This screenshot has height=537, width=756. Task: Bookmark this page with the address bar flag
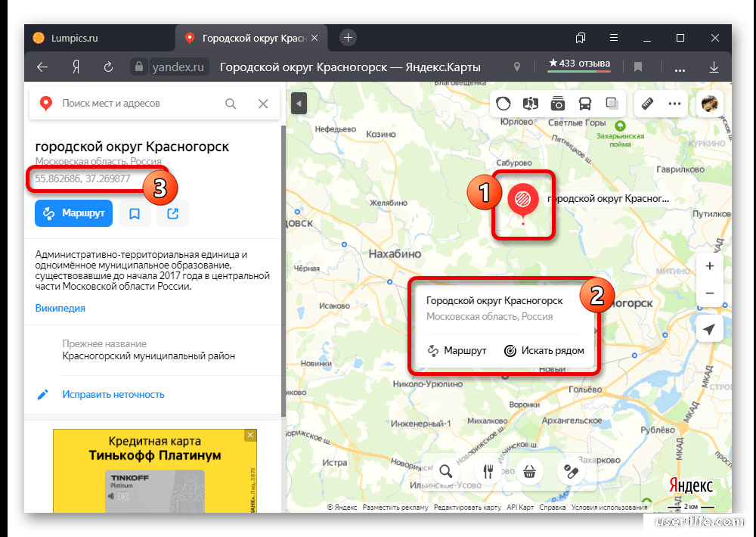(638, 67)
